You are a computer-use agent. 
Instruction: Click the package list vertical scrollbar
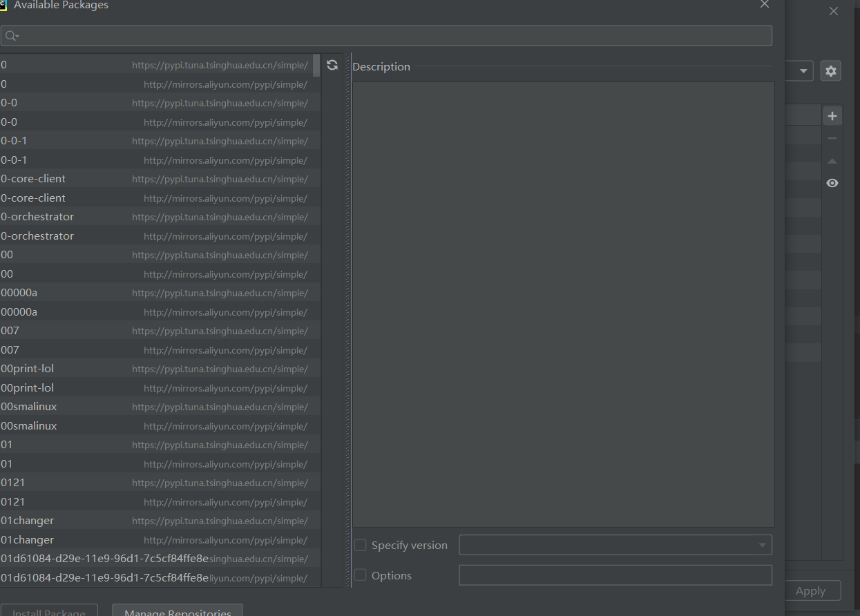(x=316, y=66)
